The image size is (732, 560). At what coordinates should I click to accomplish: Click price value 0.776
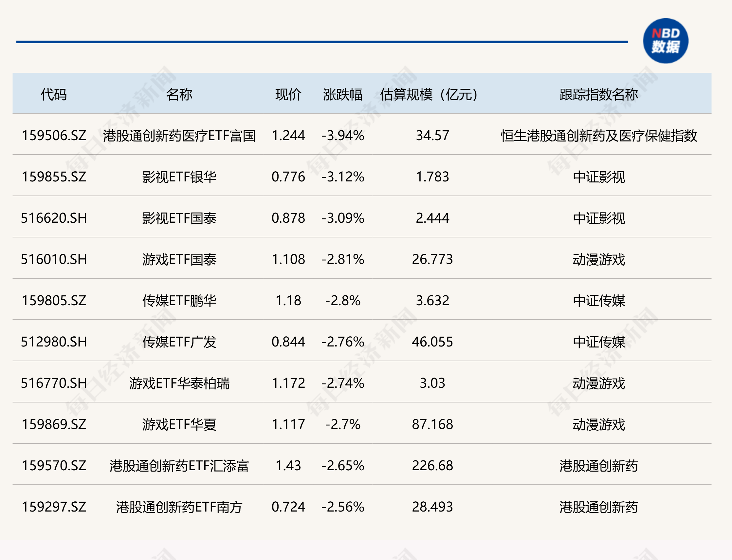tap(288, 177)
